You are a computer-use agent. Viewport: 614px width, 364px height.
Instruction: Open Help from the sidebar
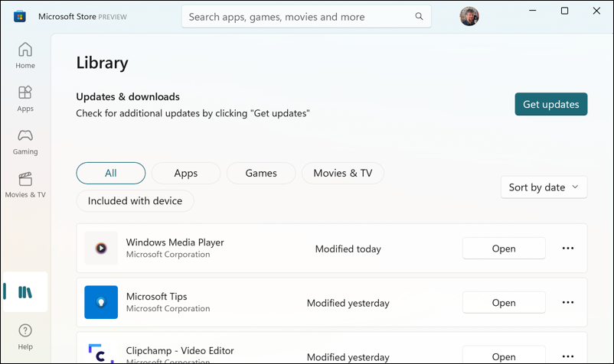click(x=25, y=336)
